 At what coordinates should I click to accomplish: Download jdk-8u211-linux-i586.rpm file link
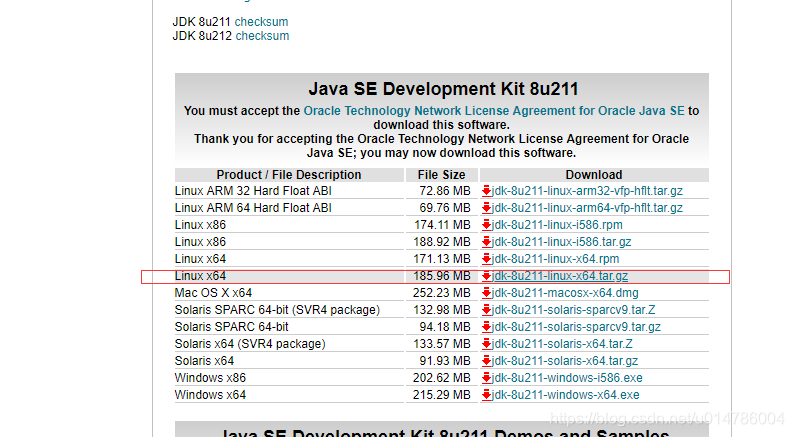click(x=557, y=225)
